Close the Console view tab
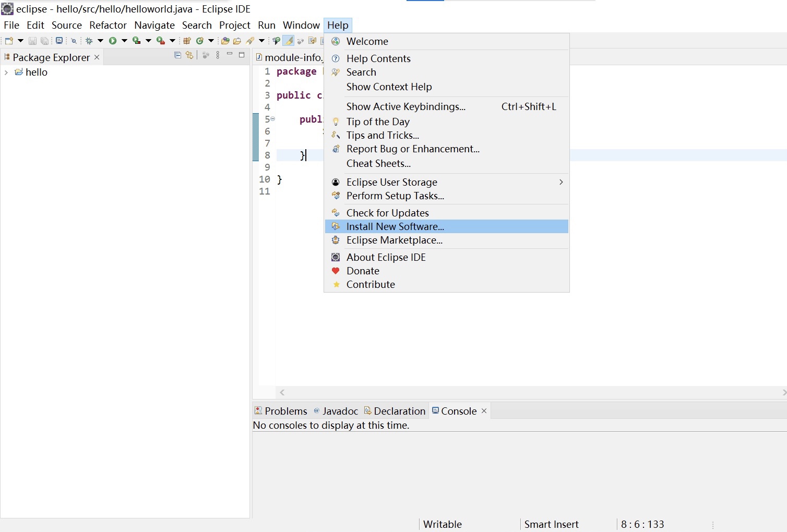 tap(484, 411)
